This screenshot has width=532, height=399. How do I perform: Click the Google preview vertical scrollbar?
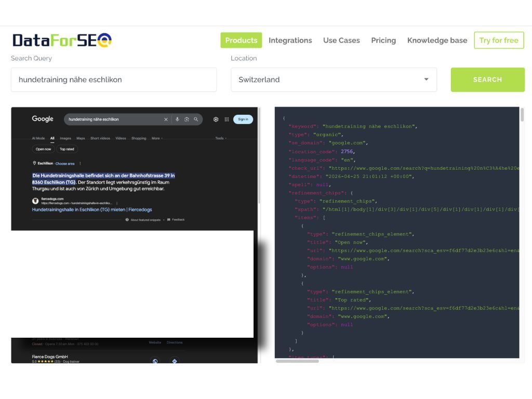(x=260, y=155)
